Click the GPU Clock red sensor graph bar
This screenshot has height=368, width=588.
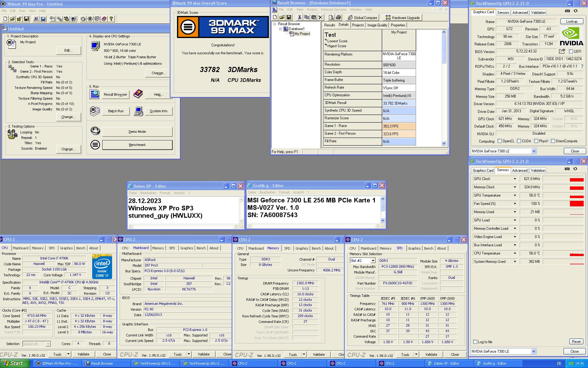pos(577,180)
